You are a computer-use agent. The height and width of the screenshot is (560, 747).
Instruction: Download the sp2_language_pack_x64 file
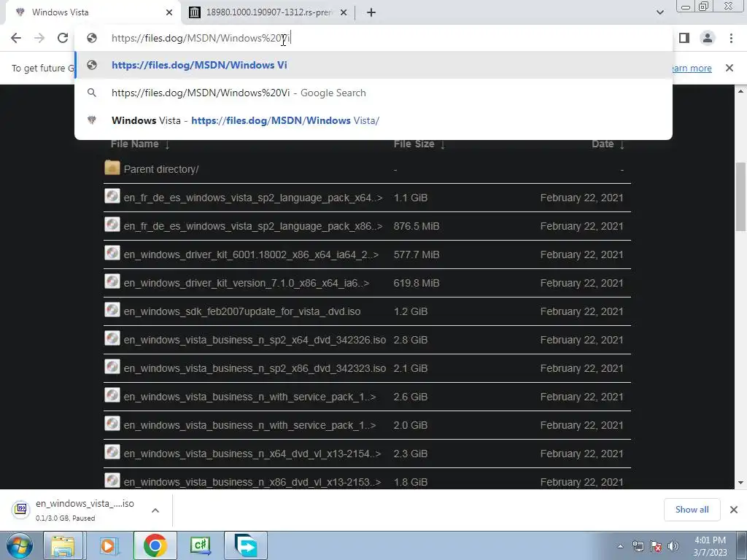253,198
